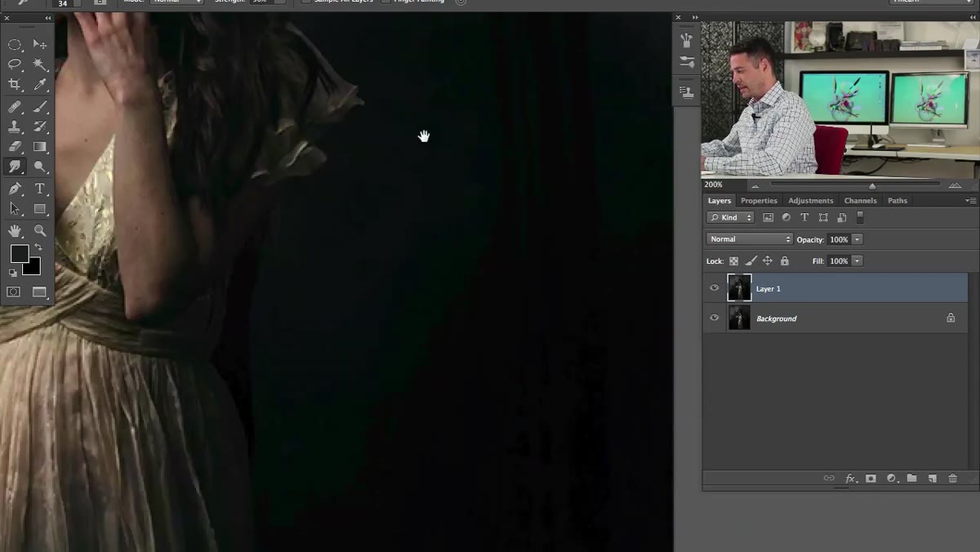980x552 pixels.
Task: Select the Smudge tool
Action: [x=15, y=167]
